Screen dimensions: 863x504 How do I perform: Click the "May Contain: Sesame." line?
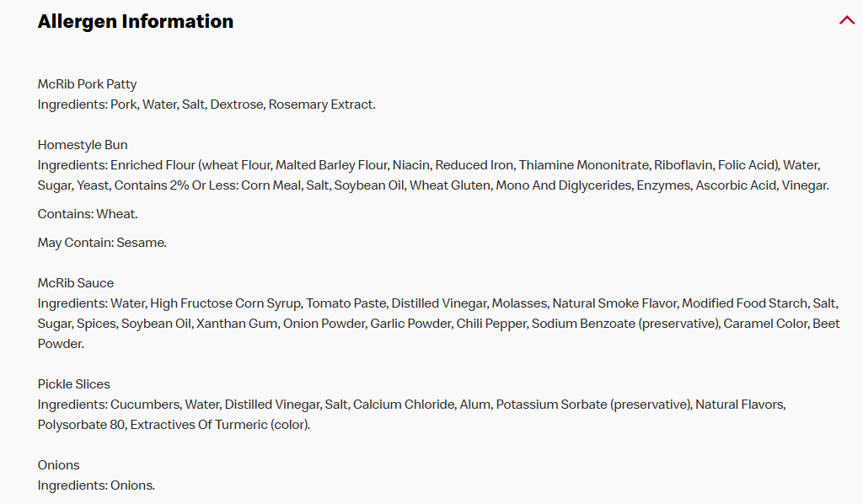pyautogui.click(x=102, y=243)
